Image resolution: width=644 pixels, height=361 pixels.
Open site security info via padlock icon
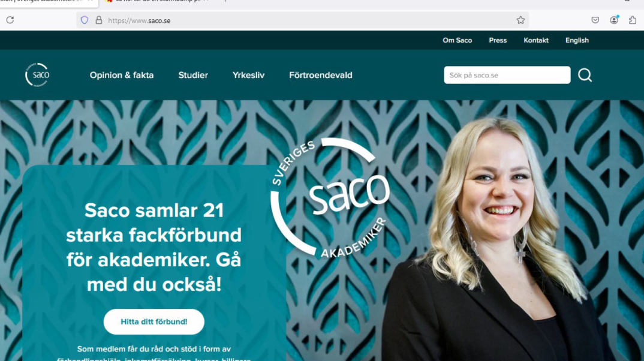coord(98,20)
